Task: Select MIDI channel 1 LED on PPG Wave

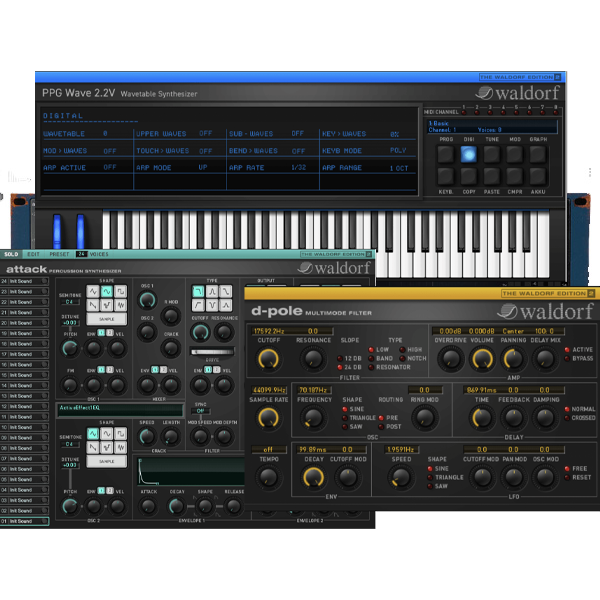Action: coord(464,112)
